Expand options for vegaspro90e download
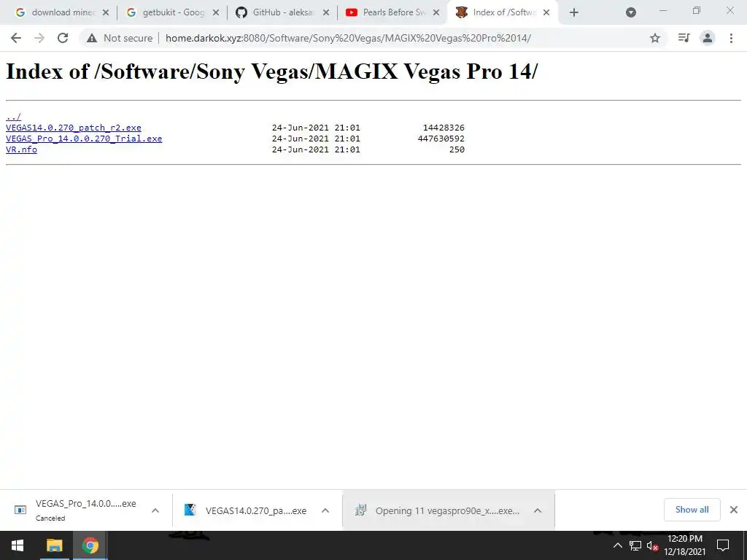The image size is (747, 560). [538, 510]
